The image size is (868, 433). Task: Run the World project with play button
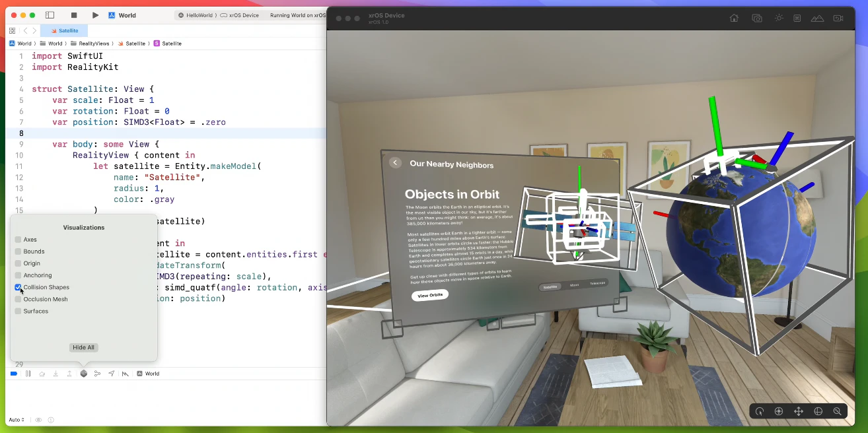click(95, 15)
